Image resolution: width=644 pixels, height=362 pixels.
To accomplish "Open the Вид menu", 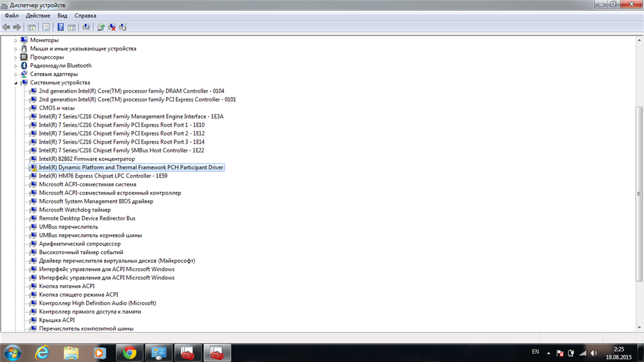I will tap(62, 16).
